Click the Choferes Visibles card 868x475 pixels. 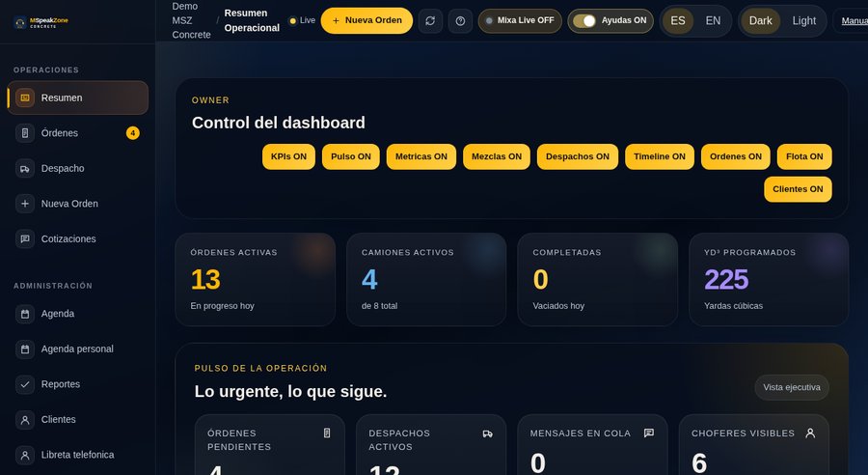pyautogui.click(x=754, y=444)
